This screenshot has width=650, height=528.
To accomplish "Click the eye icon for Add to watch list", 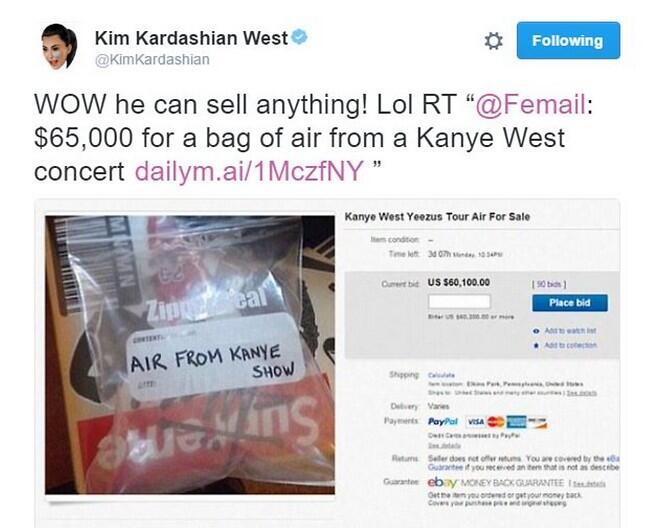I will coord(537,331).
